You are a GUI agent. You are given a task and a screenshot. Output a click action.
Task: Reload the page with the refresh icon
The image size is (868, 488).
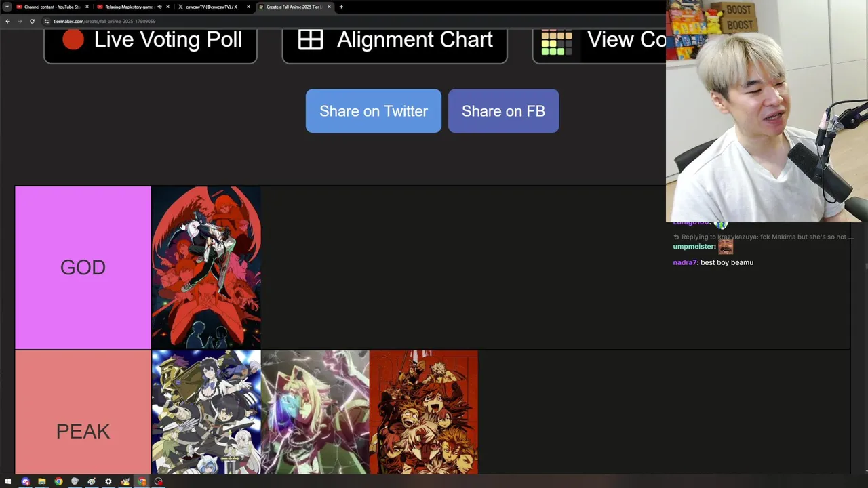click(32, 21)
